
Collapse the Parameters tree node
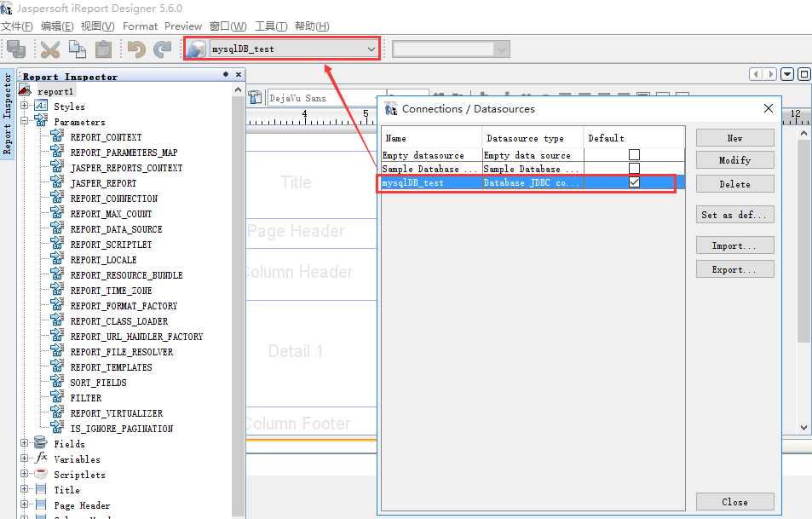24,121
